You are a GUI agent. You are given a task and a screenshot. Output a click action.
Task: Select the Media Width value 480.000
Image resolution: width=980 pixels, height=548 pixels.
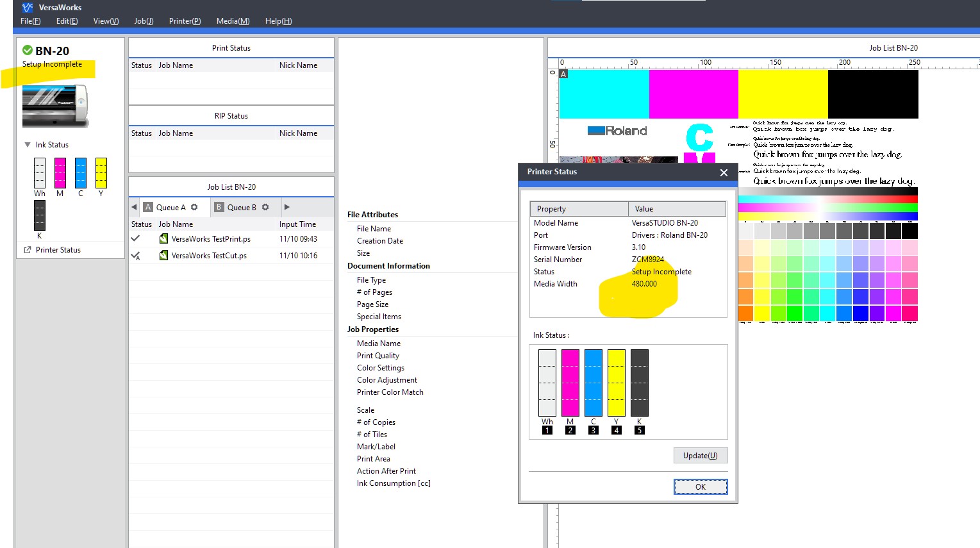(644, 284)
